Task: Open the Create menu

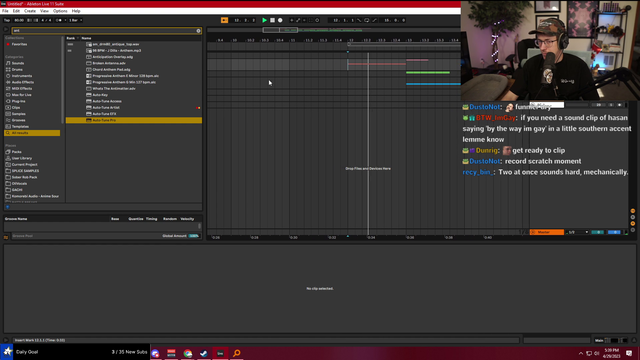Action: click(30, 11)
